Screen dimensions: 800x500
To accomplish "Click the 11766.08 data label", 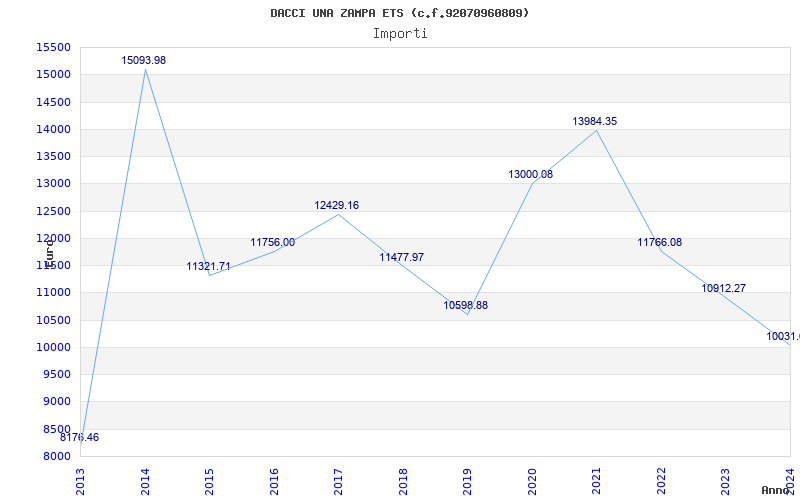I will point(659,242).
